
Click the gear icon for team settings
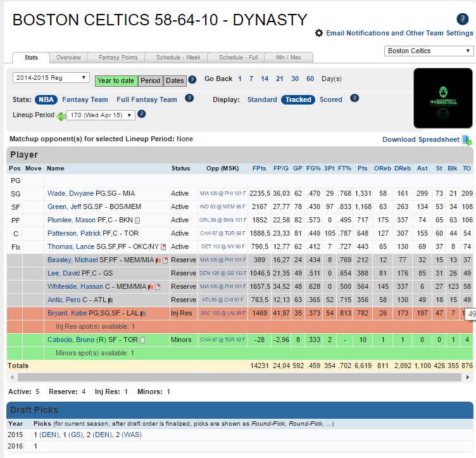(319, 33)
